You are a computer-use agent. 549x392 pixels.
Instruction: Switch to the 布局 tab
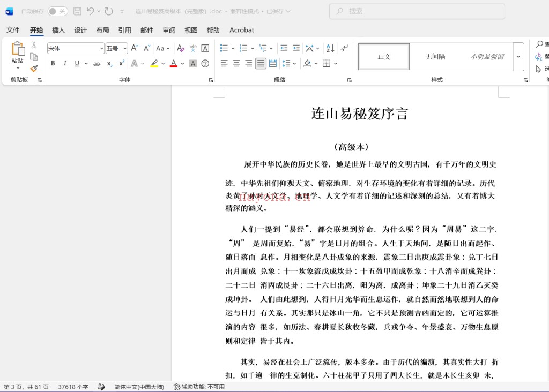(x=102, y=30)
